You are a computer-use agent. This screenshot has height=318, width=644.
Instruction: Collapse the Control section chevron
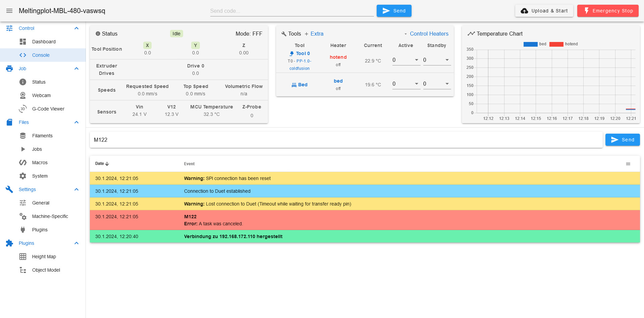(76, 28)
